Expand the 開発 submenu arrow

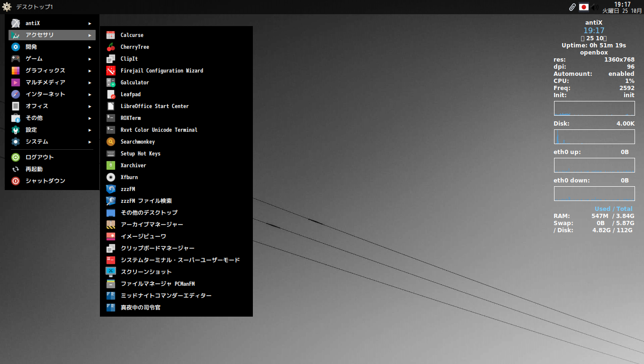click(90, 47)
